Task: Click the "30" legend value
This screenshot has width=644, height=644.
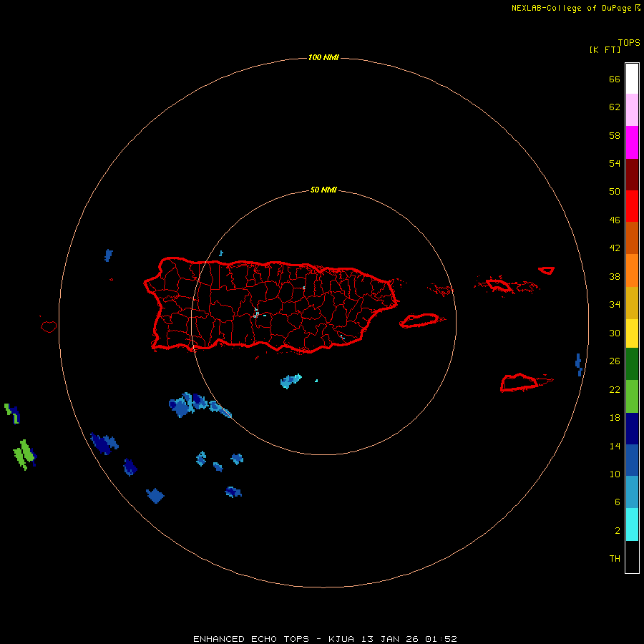Action: 615,333
